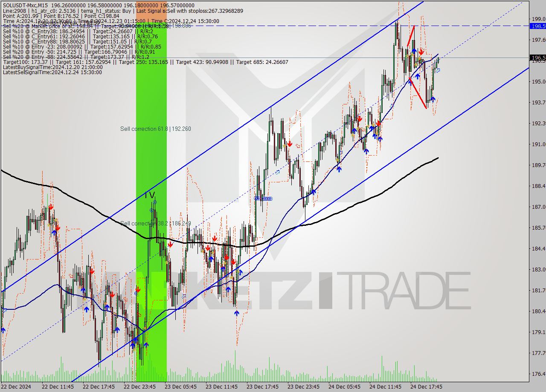This screenshot has width=546, height=392.
Task: Click the 184.4 price axis label
Action: click(538, 249)
